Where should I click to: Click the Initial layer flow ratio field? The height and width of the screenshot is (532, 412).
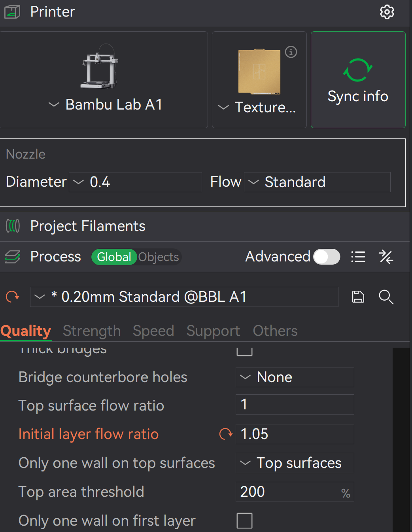point(295,434)
